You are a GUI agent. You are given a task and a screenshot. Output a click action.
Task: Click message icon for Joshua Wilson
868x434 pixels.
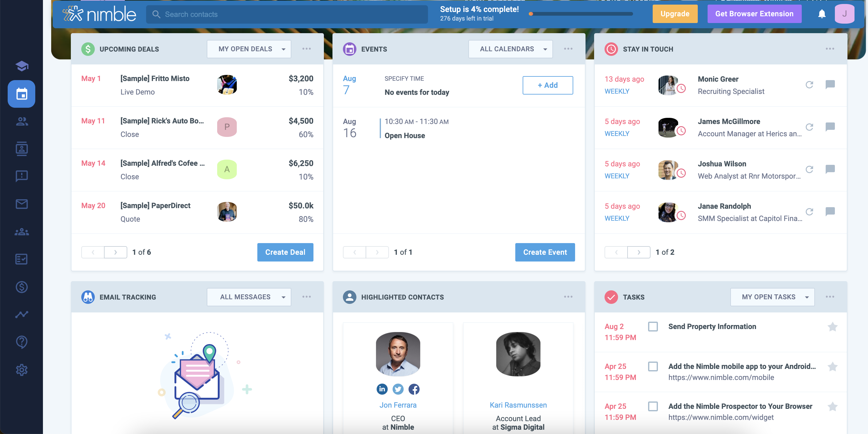tap(830, 169)
